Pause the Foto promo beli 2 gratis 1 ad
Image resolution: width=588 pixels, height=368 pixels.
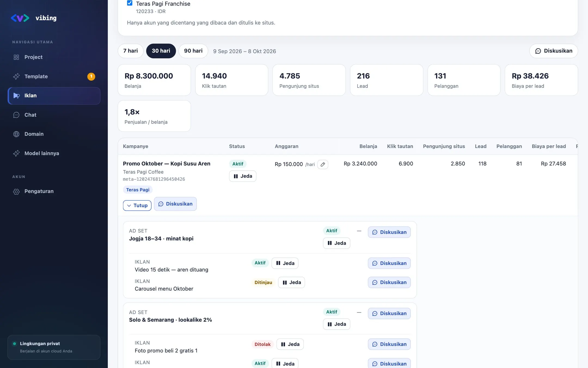(x=290, y=344)
